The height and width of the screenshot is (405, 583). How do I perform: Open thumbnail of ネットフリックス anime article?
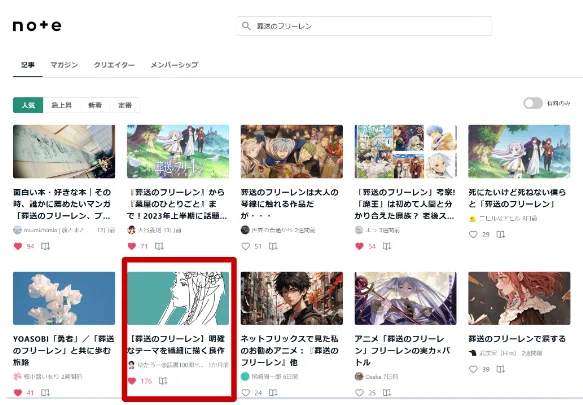tap(292, 298)
